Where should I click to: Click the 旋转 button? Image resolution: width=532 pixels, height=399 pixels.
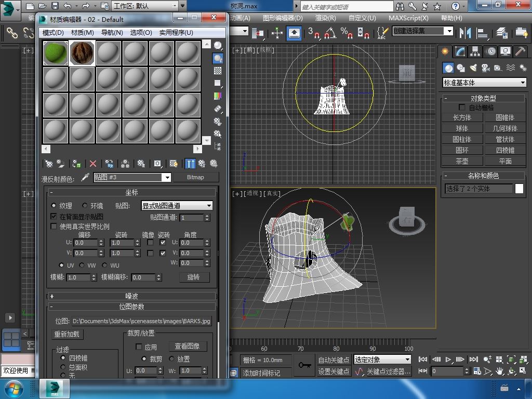(x=194, y=277)
